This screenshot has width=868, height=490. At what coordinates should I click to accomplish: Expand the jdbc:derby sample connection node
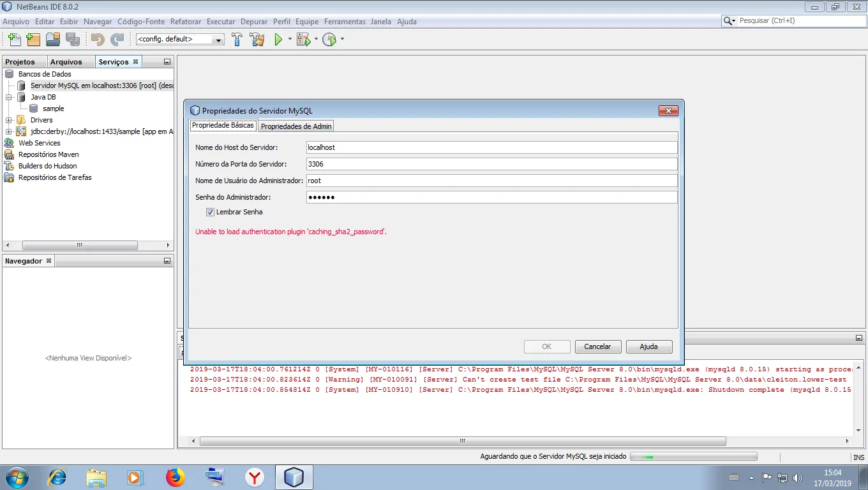pos(10,131)
